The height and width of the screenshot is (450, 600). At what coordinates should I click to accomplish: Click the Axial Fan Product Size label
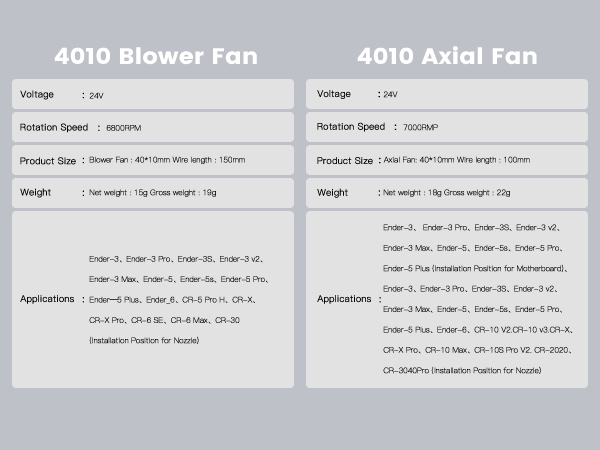[344, 161]
